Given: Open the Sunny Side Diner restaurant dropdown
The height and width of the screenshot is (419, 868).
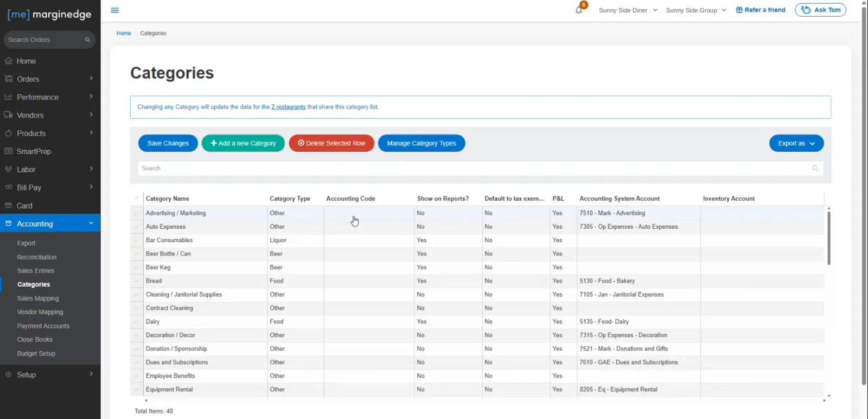Looking at the screenshot, I should tap(628, 10).
